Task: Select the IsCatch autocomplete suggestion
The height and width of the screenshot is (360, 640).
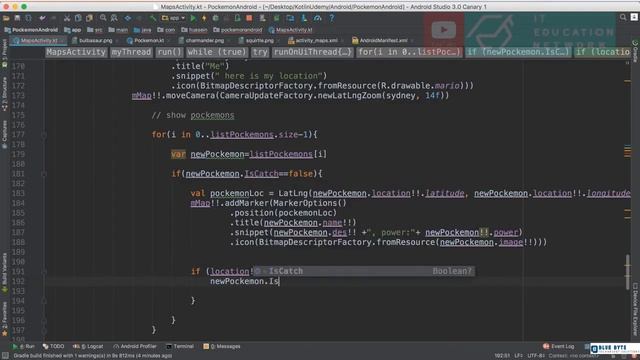Action: click(x=364, y=271)
